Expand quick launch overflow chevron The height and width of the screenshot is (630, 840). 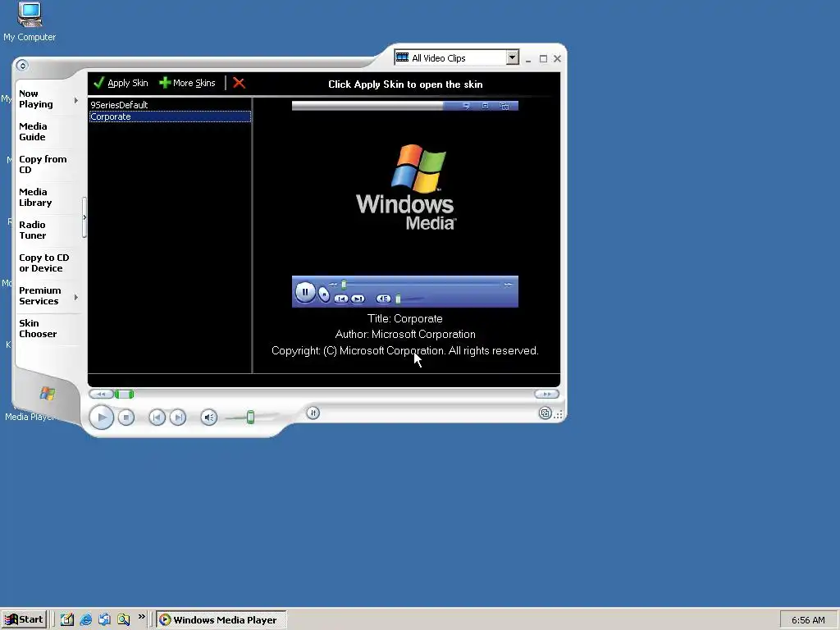point(141,617)
